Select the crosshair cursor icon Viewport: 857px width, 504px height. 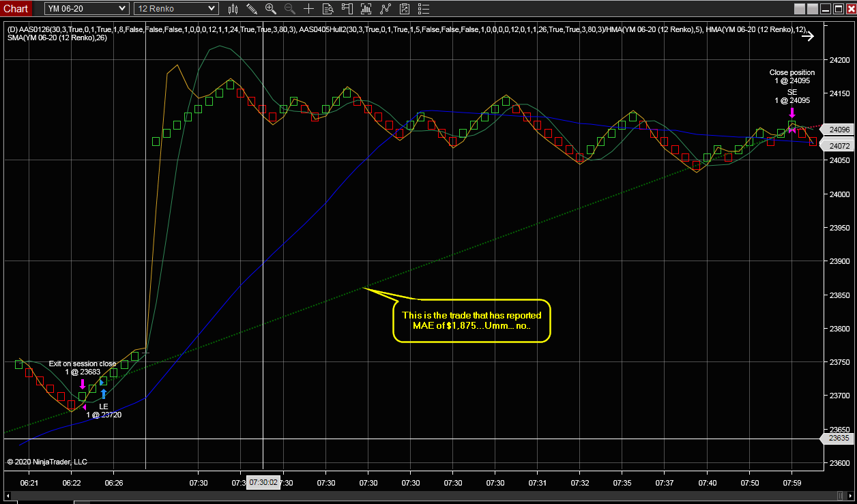309,9
